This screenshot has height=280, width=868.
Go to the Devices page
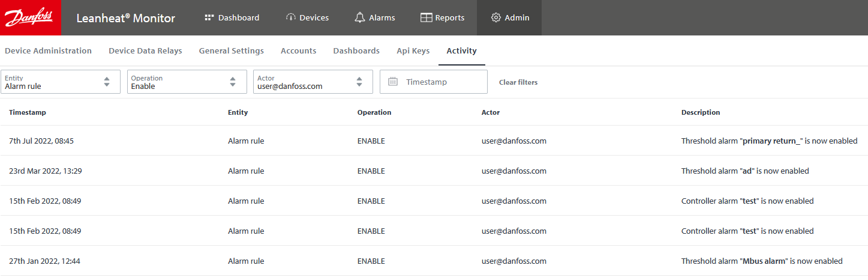click(x=307, y=17)
